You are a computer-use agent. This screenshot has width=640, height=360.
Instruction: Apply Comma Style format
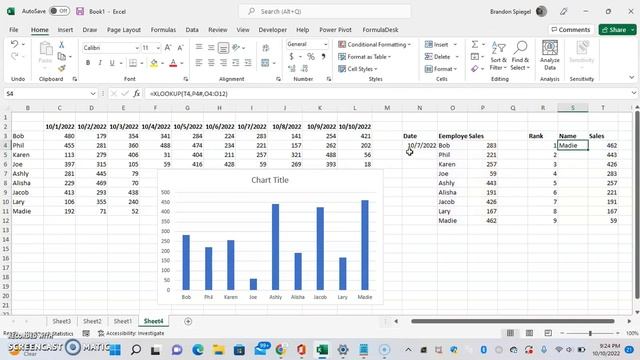(323, 57)
